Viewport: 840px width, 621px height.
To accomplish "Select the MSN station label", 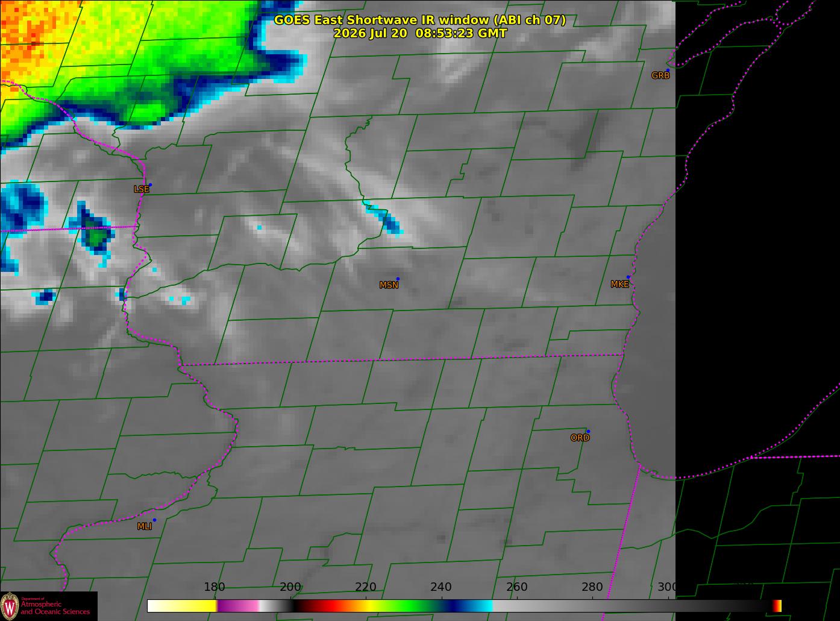I will tap(389, 285).
